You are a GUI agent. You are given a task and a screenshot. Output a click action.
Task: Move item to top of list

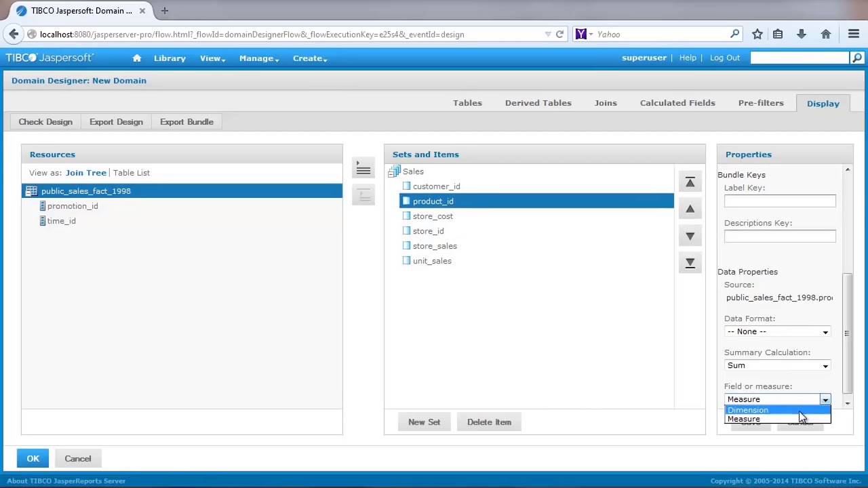point(690,182)
